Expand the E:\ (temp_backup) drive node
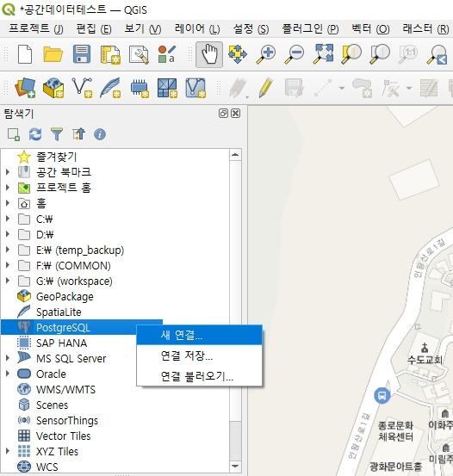453x476 pixels. coord(8,250)
